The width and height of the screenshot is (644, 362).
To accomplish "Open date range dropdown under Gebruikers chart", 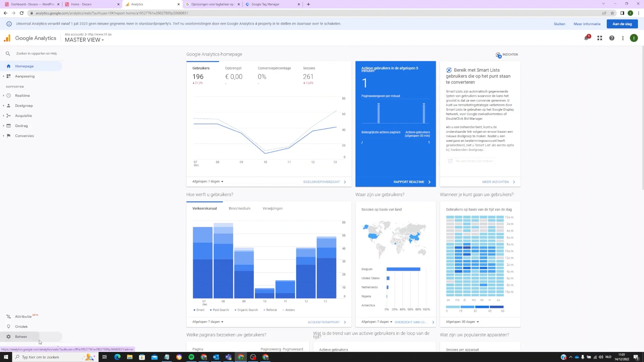I will click(x=208, y=182).
